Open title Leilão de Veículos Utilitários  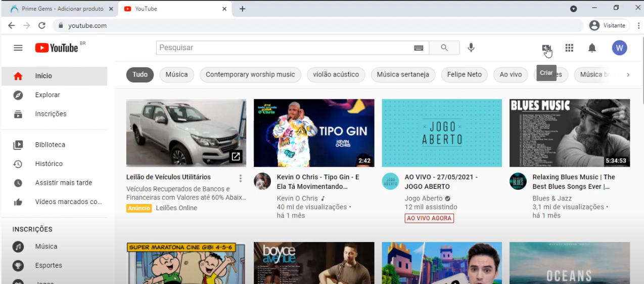coord(168,177)
